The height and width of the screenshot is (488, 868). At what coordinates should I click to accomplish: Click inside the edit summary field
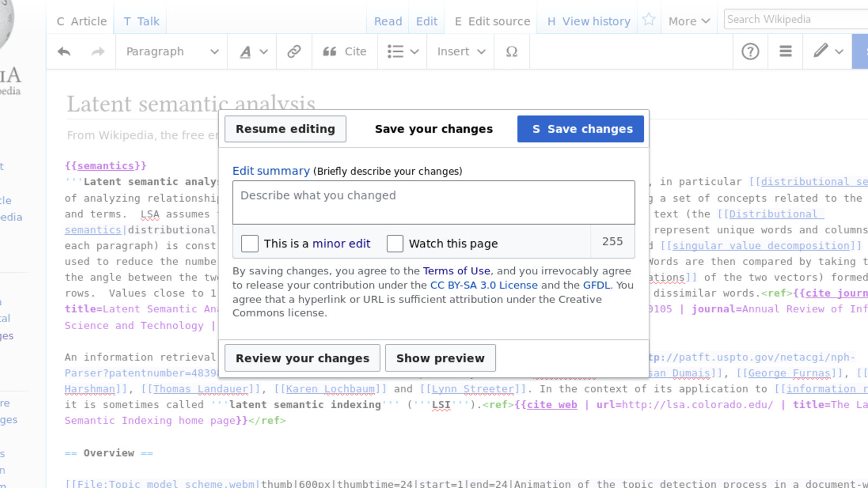[433, 202]
